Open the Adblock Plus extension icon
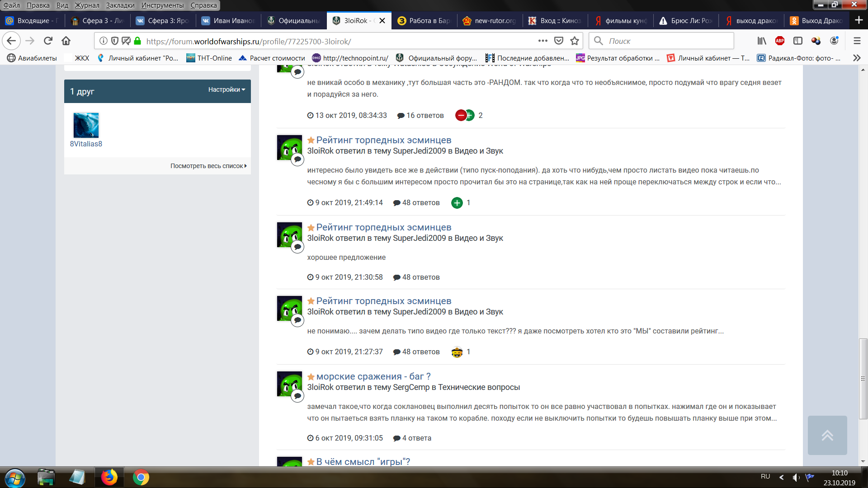 coord(780,41)
